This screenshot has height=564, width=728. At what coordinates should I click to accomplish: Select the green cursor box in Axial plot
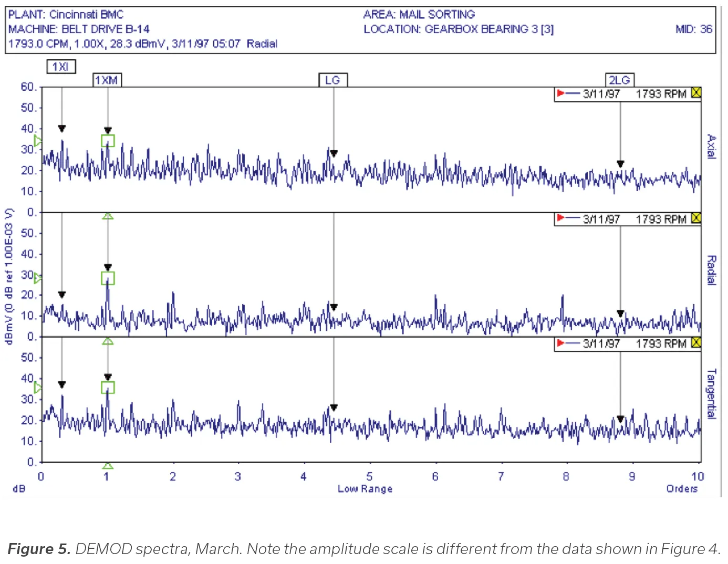(108, 141)
